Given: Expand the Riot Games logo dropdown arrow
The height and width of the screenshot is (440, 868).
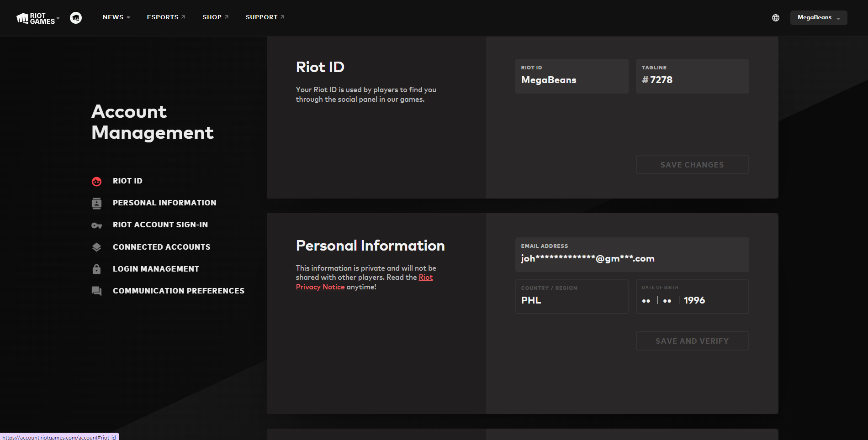Looking at the screenshot, I should 58,18.
